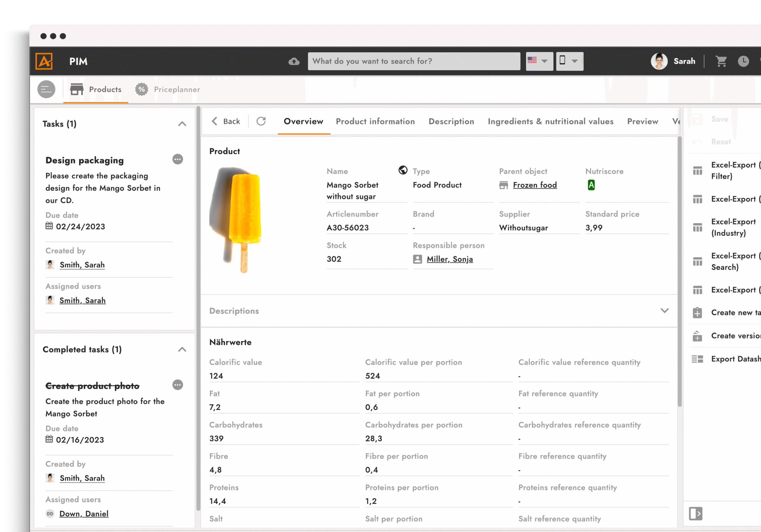Open the hamburger menu round button
The width and height of the screenshot is (761, 532).
tap(46, 90)
